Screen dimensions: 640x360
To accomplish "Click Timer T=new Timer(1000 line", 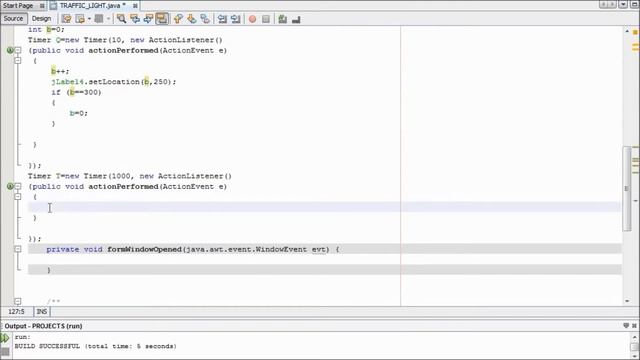I will point(130,176).
